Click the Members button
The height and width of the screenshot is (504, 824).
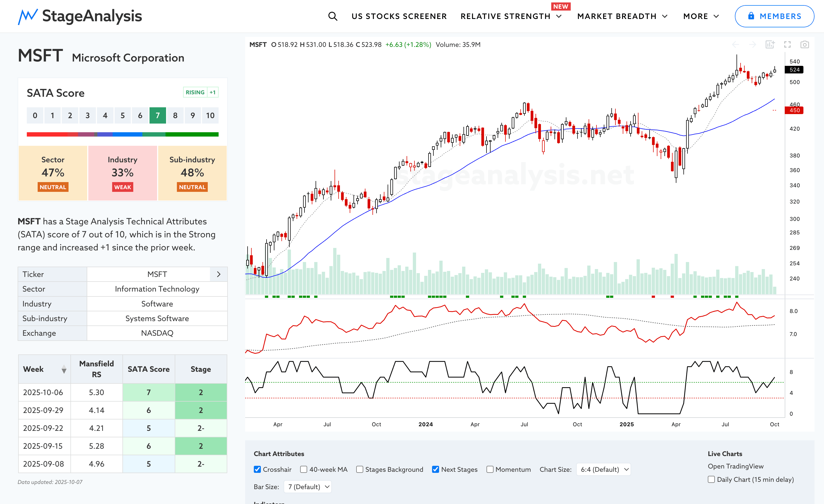tap(774, 16)
